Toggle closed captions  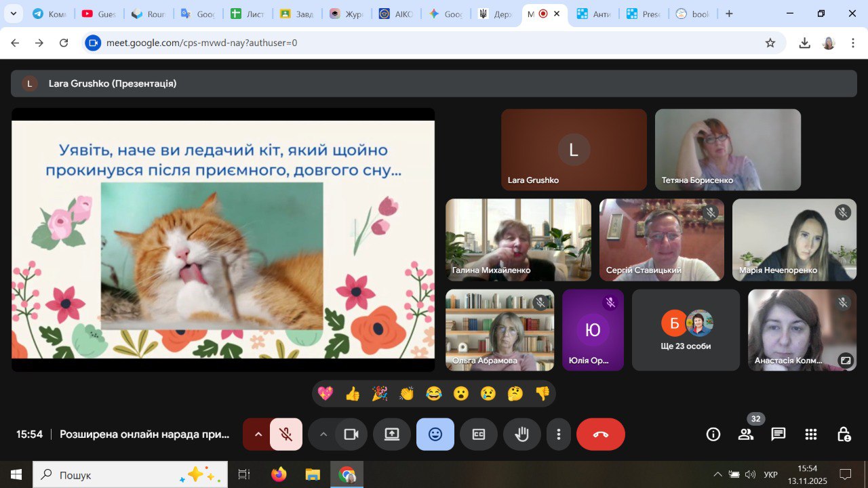coord(479,434)
